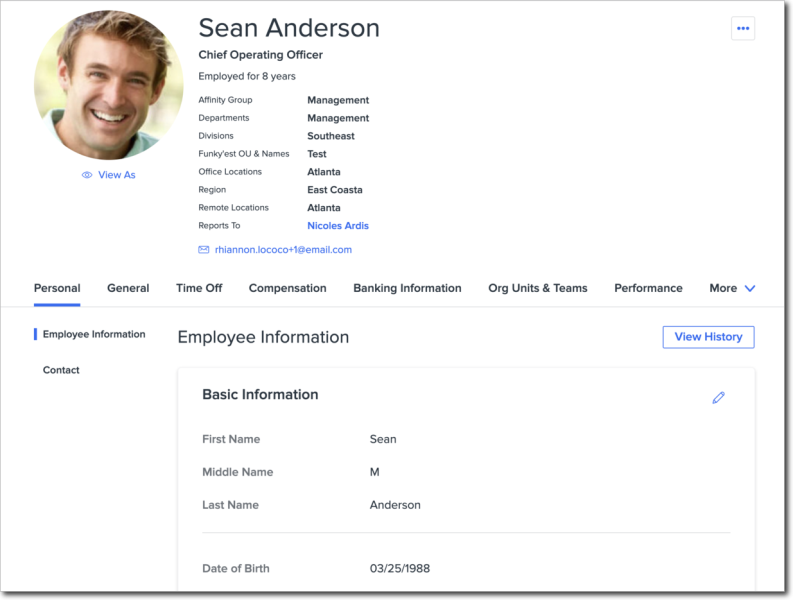Image resolution: width=793 pixels, height=600 pixels.
Task: Click 'Employed for 8 years' text
Action: (x=247, y=76)
